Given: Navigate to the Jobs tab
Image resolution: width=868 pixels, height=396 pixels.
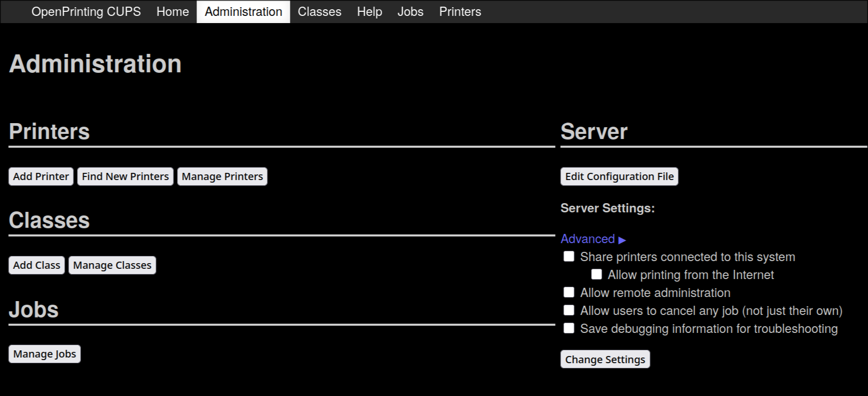Looking at the screenshot, I should click(x=410, y=12).
